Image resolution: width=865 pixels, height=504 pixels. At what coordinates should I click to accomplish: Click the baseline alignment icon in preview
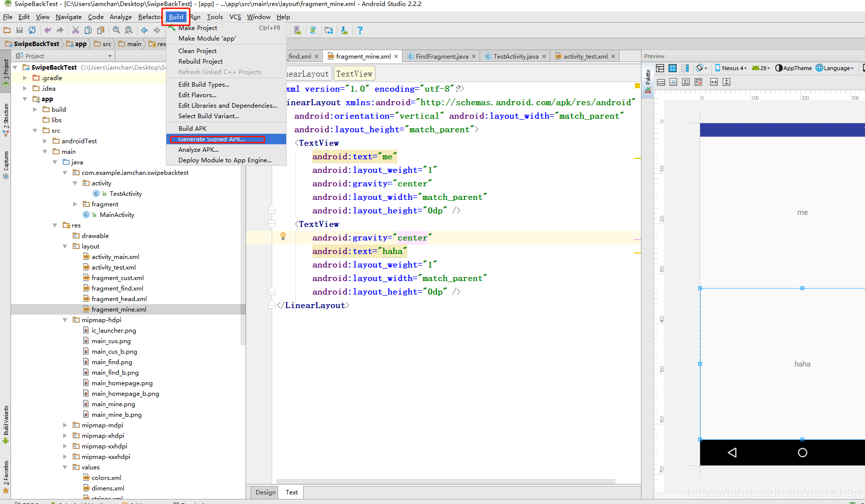(674, 82)
